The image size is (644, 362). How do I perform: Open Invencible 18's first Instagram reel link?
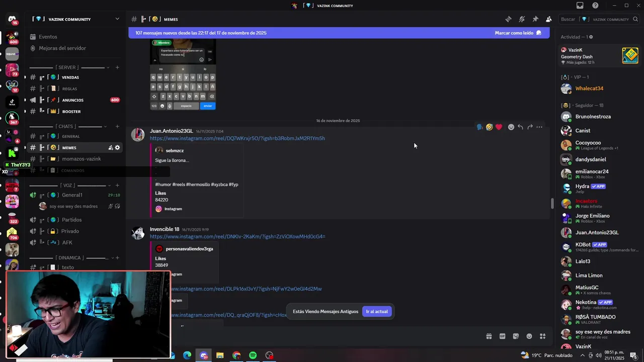pos(237,236)
